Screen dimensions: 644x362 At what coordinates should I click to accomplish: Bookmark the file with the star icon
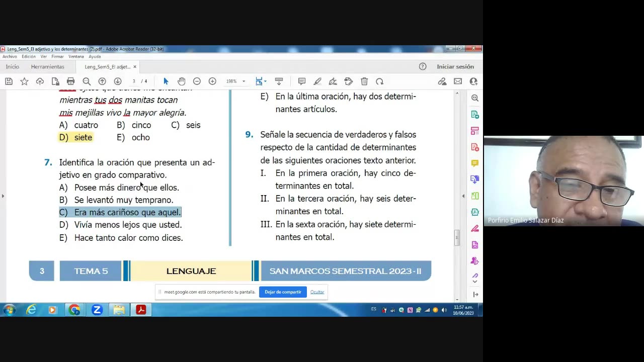pyautogui.click(x=24, y=81)
